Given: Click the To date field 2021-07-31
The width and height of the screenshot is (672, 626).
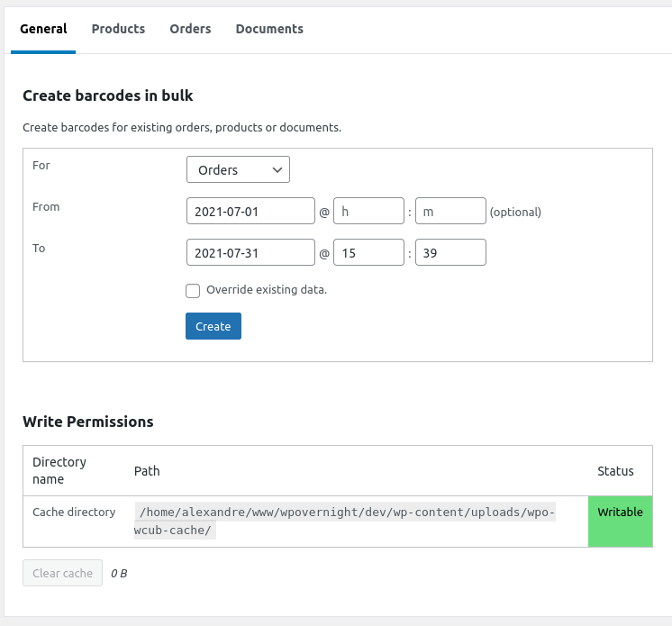Looking at the screenshot, I should tap(250, 253).
